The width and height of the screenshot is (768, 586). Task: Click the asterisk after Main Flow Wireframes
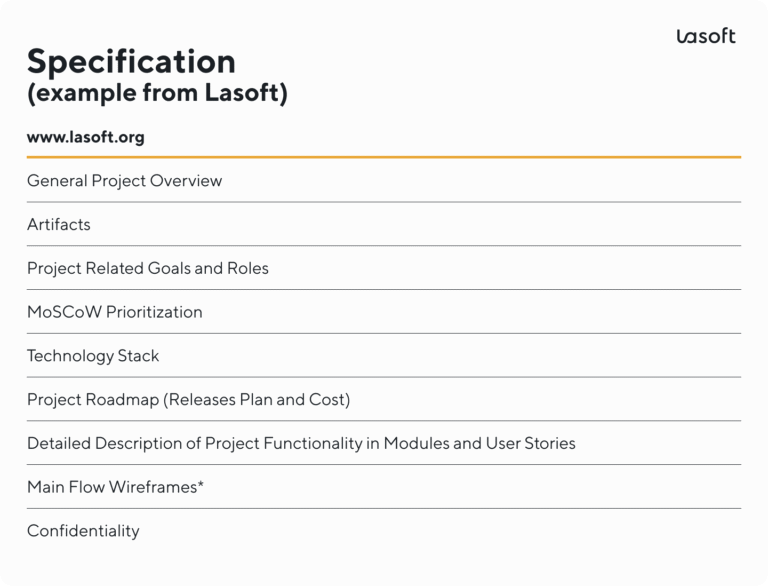click(x=201, y=485)
